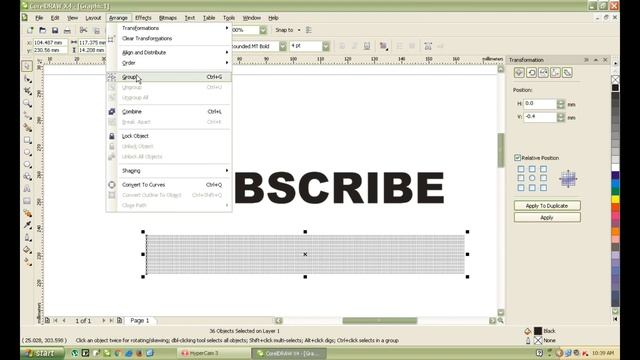This screenshot has width=640, height=360.
Task: Select the Crop tool in the toolbox
Action: [27, 91]
